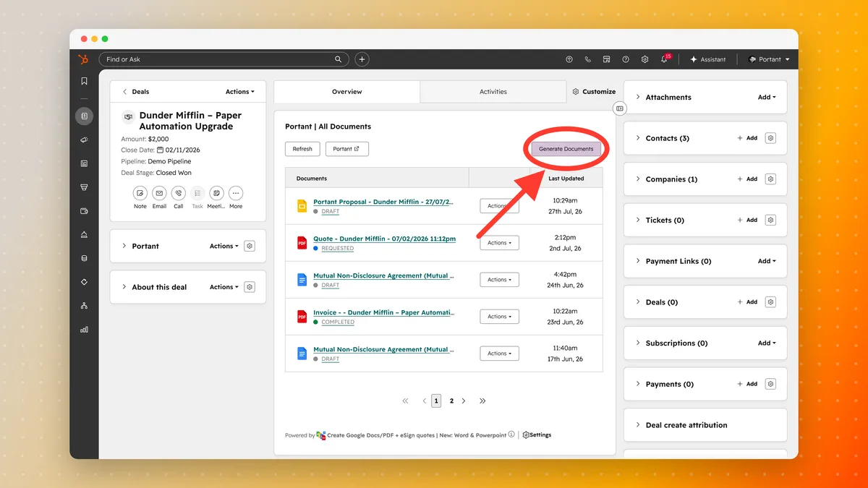Open the Companies (1) card settings gear
This screenshot has height=488, width=868.
click(770, 179)
